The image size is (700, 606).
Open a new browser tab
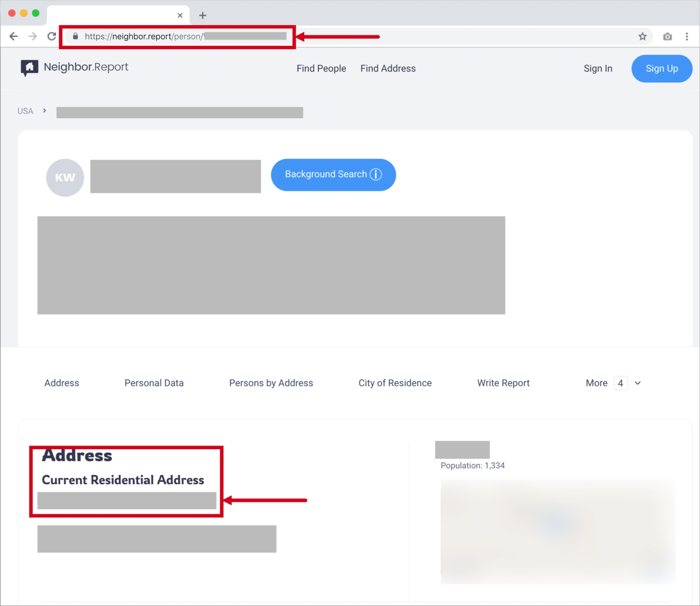(x=202, y=15)
